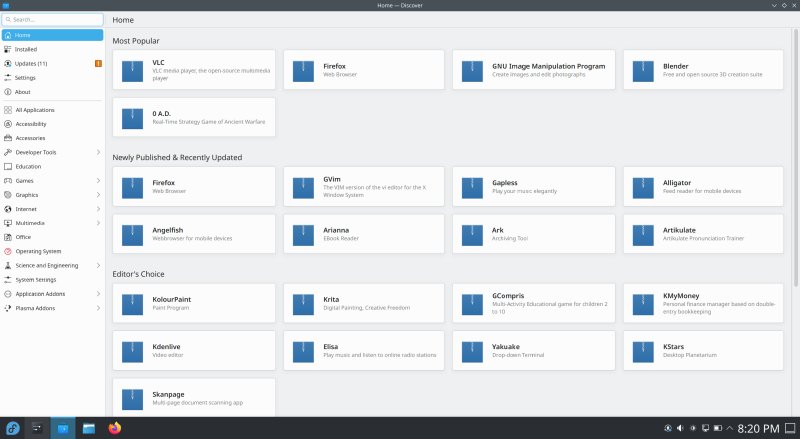
Task: Open Firefox from the taskbar
Action: point(115,428)
